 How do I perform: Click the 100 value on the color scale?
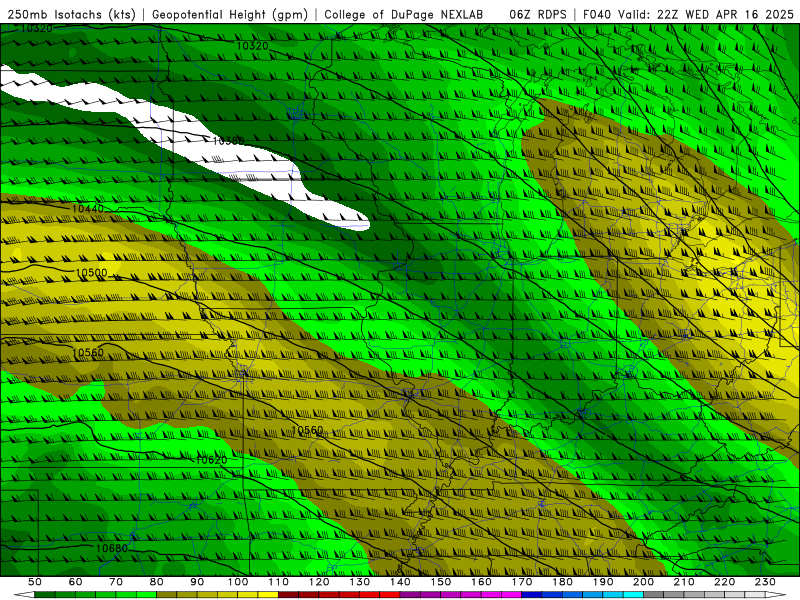click(238, 582)
